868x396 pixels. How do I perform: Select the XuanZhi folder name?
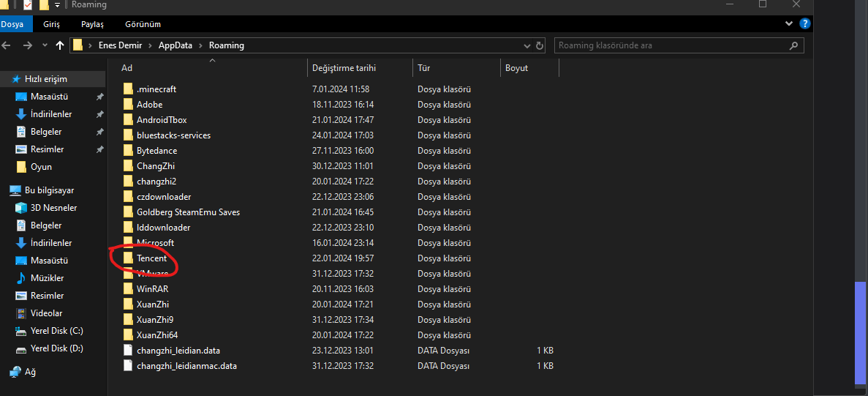(153, 304)
